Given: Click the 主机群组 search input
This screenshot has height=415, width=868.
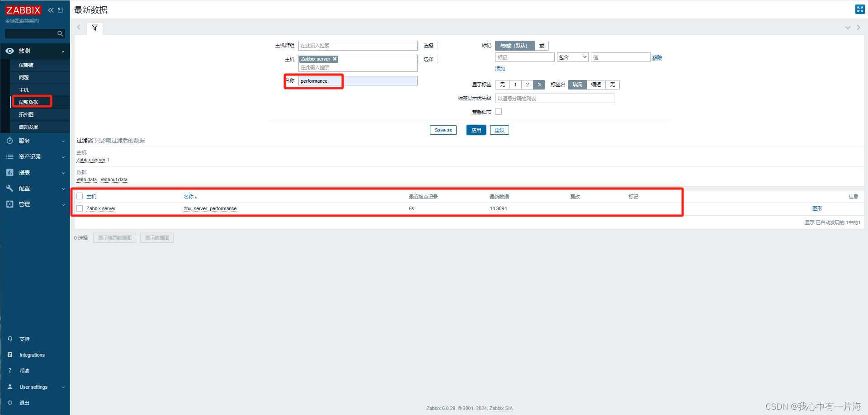Looking at the screenshot, I should [x=358, y=46].
